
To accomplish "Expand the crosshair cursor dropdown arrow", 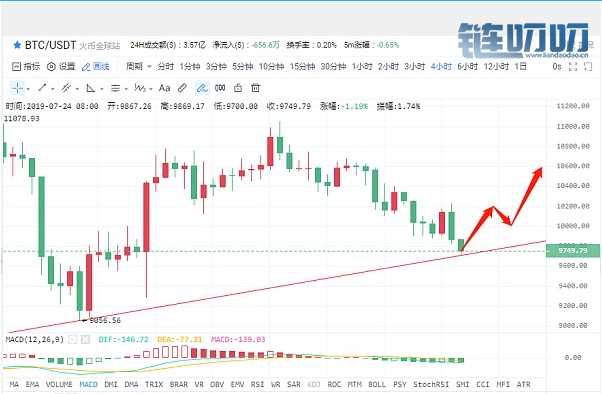I will tap(28, 89).
